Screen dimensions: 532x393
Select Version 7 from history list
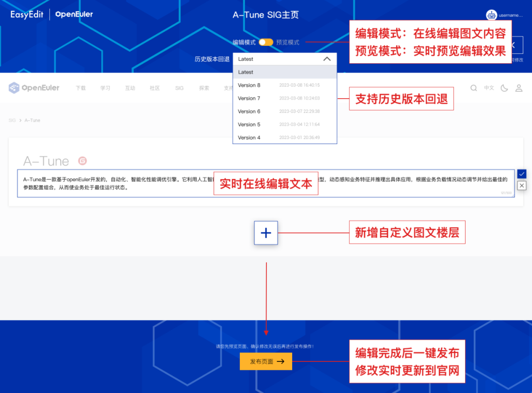pos(285,98)
